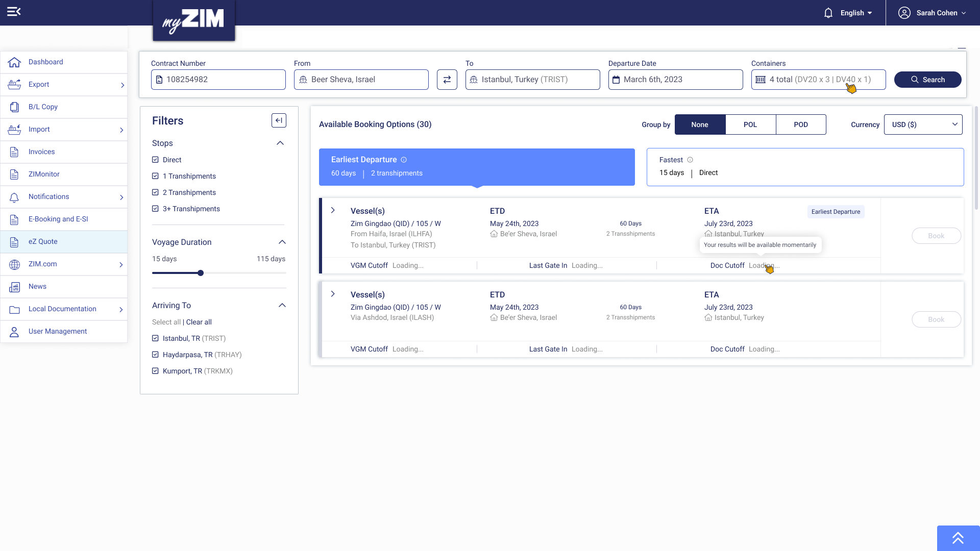Toggle the hamburger sidebar menu icon

[x=14, y=11]
